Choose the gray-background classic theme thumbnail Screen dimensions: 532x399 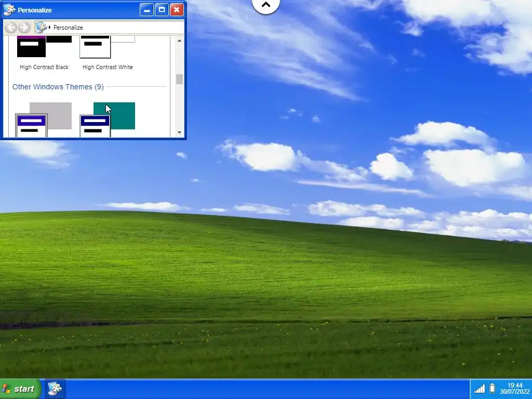pos(44,119)
